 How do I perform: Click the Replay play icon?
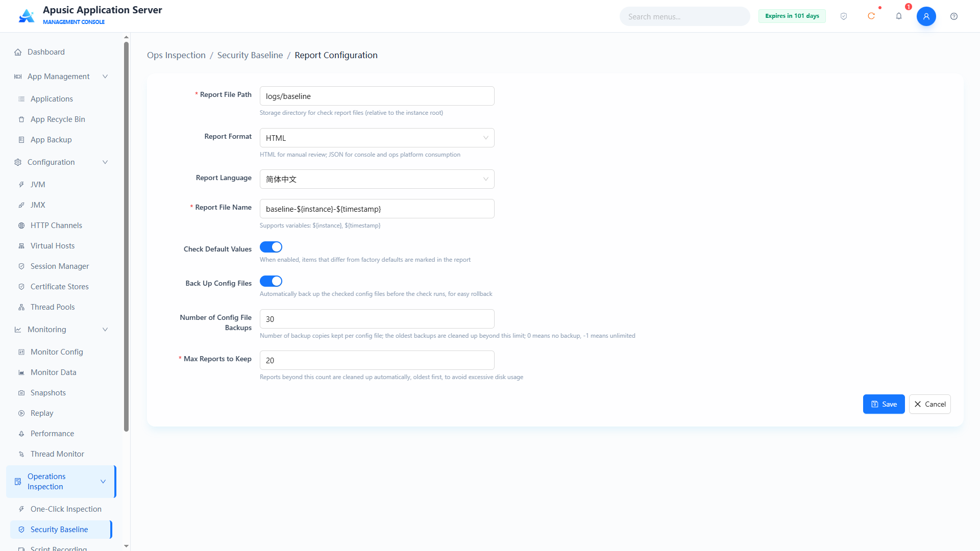(x=21, y=413)
